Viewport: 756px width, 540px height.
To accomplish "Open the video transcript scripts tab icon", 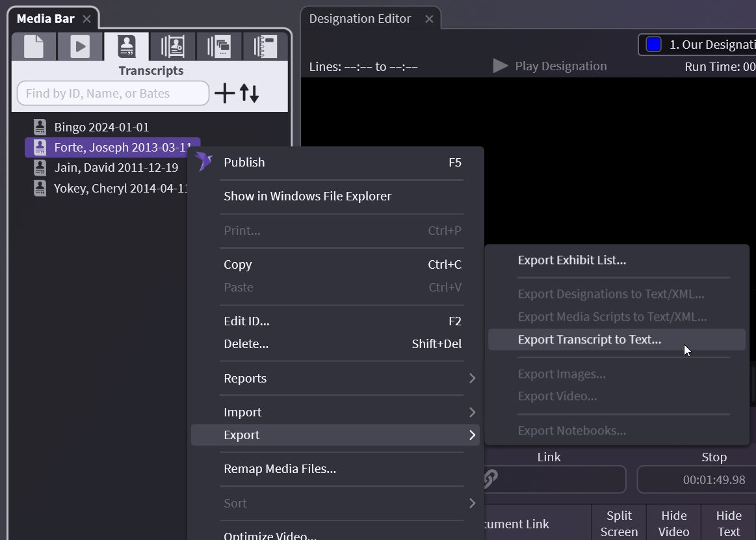I will (172, 47).
